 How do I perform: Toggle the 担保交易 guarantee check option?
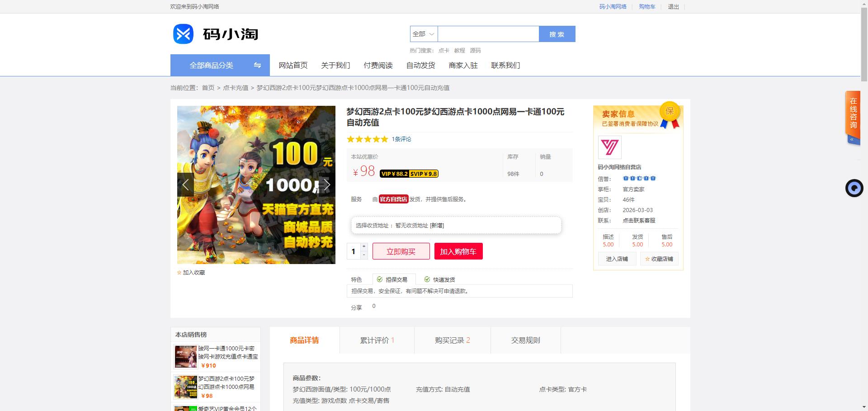[380, 279]
